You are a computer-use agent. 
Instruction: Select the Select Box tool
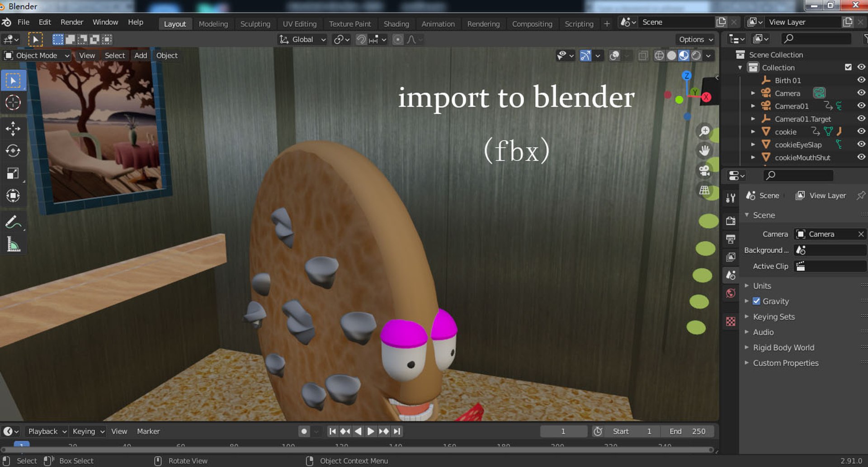[x=13, y=80]
